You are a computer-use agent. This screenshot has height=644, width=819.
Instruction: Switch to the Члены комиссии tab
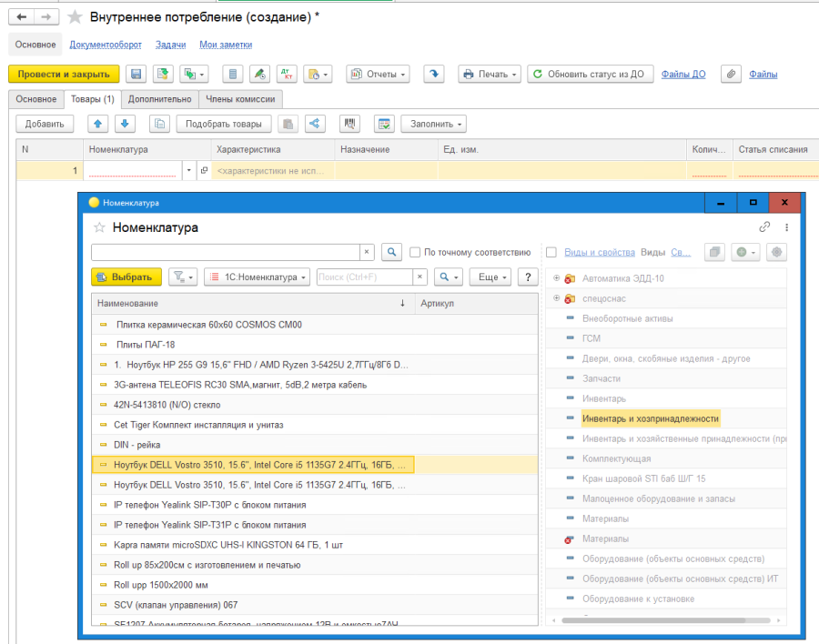click(240, 99)
